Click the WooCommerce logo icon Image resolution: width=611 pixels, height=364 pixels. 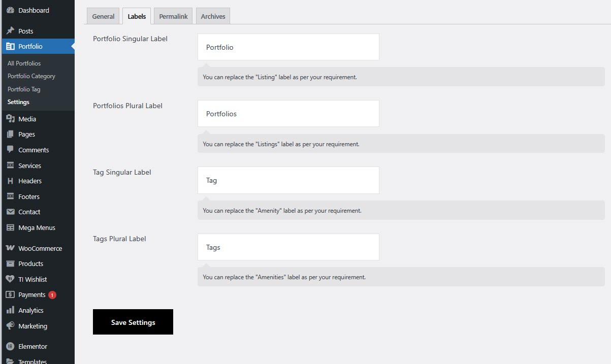10,248
